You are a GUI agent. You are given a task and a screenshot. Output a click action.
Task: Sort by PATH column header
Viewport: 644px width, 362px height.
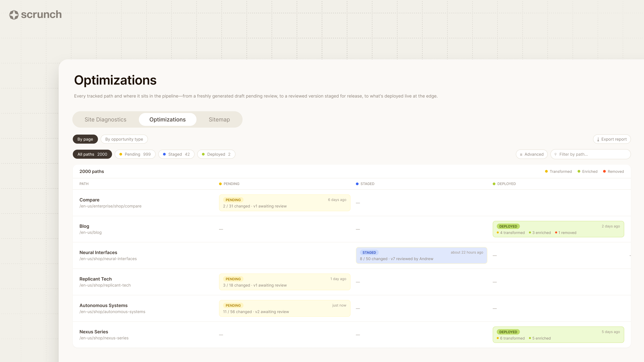point(84,184)
